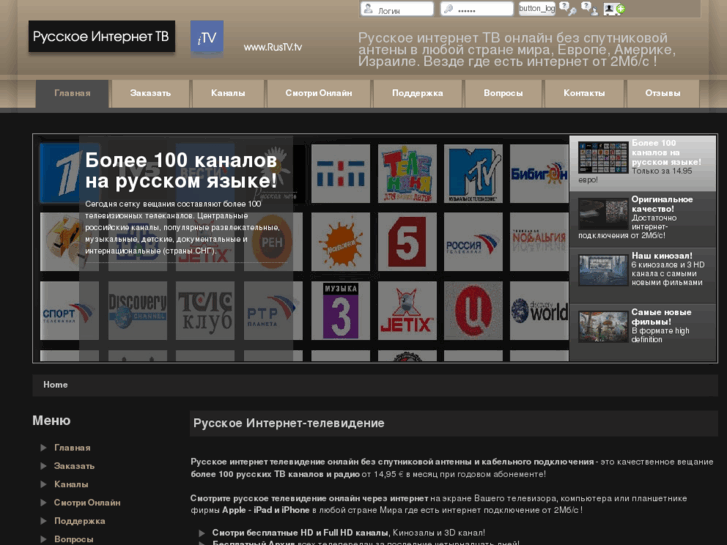Focus the password input field

point(477,9)
